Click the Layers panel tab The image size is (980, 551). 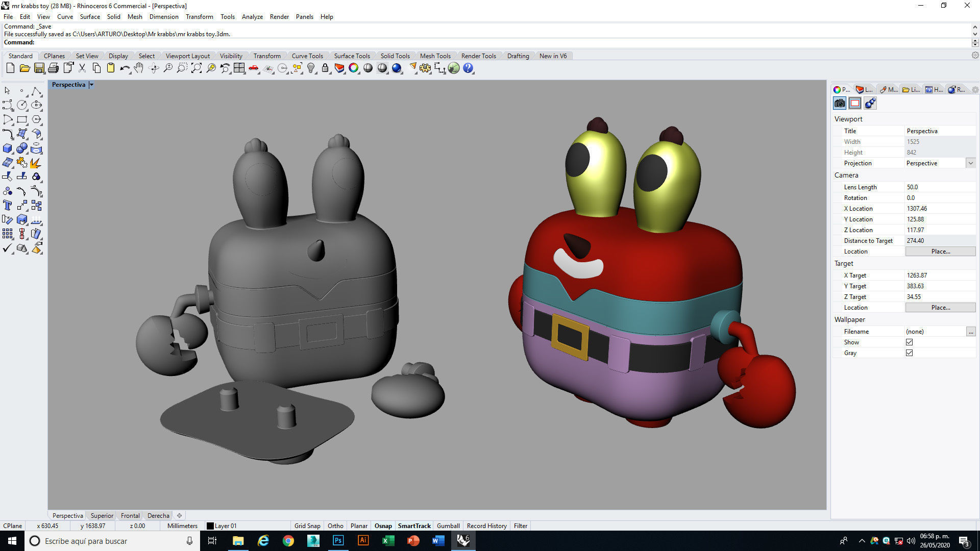[864, 90]
